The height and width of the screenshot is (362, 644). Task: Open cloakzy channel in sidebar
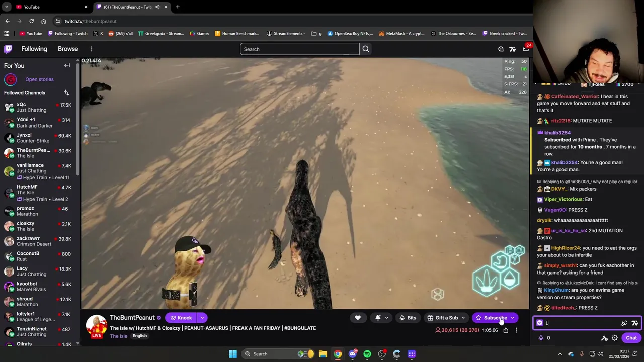[38, 226]
